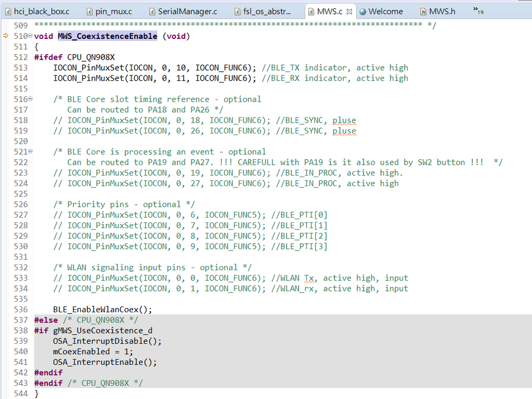The height and width of the screenshot is (399, 532).
Task: Show hidden editor tabs list
Action: click(478, 11)
